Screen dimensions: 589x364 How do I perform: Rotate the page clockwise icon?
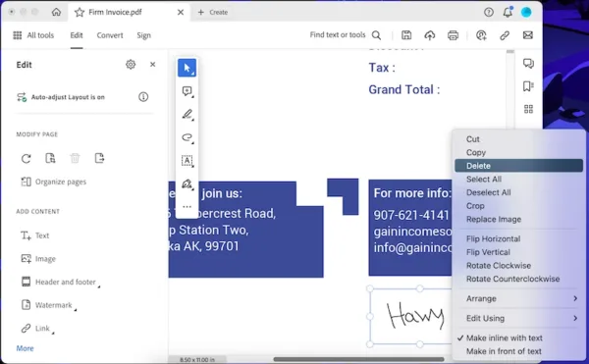pyautogui.click(x=26, y=158)
